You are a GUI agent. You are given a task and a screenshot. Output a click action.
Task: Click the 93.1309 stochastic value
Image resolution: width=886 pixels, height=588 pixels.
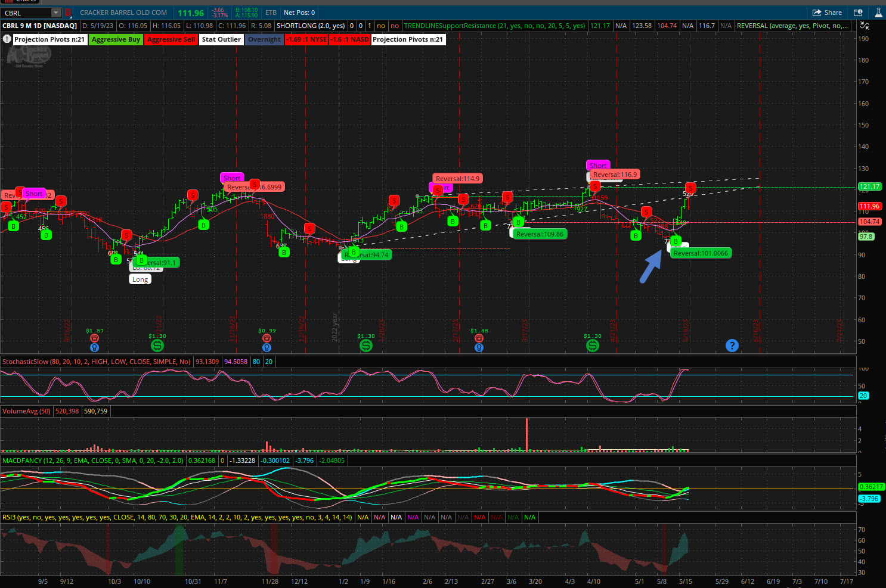(x=207, y=362)
